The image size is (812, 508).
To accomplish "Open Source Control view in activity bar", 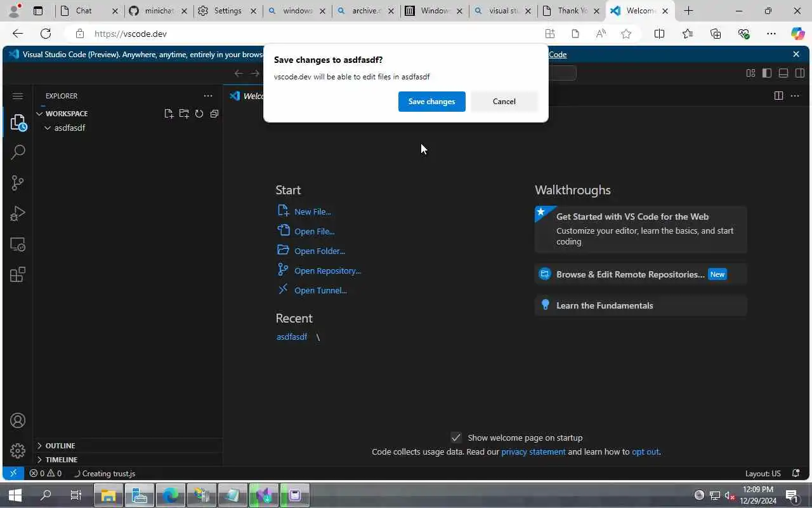I will coord(18,182).
